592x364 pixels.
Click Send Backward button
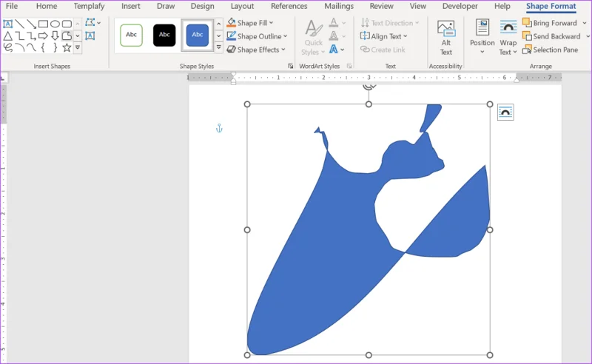(x=551, y=36)
